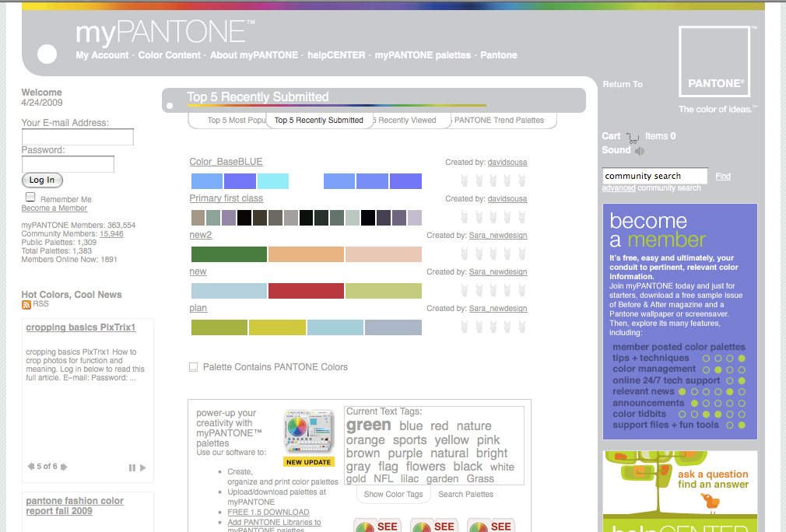
Task: Go to About myPANTONE
Action: [x=254, y=55]
